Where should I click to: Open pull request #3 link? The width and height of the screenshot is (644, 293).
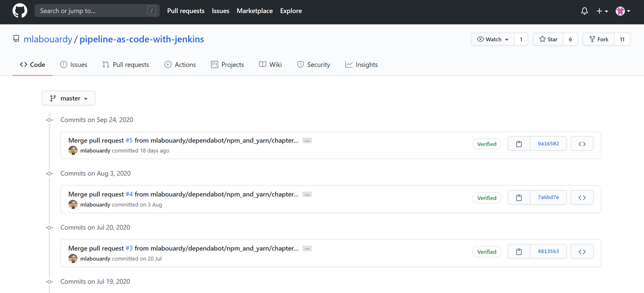point(129,249)
